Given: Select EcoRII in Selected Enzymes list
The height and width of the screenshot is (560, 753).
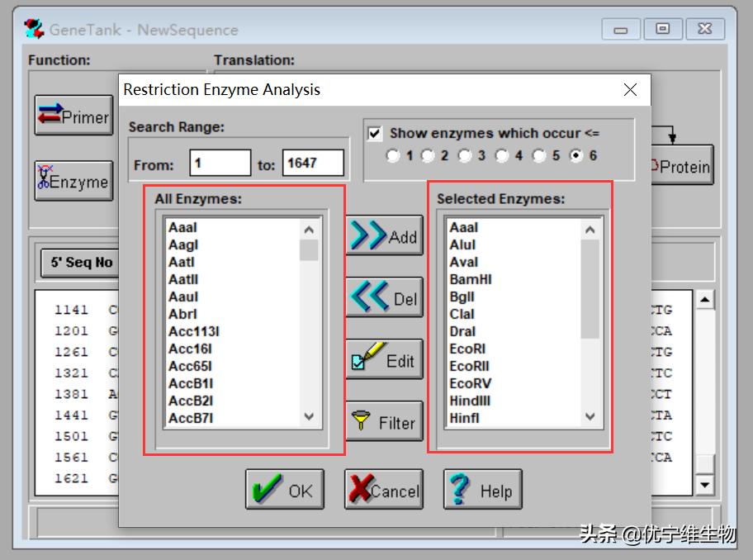Looking at the screenshot, I should 469,366.
